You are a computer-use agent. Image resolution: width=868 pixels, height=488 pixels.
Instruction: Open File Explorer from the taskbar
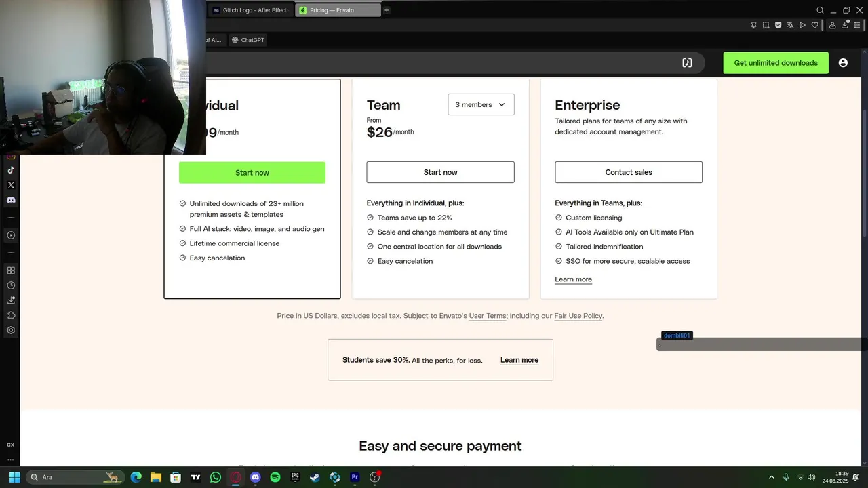pyautogui.click(x=156, y=477)
